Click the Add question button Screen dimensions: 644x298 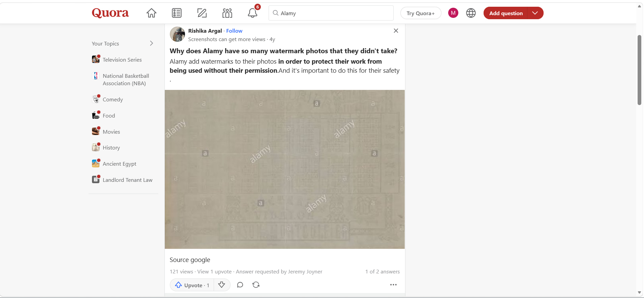pos(506,13)
